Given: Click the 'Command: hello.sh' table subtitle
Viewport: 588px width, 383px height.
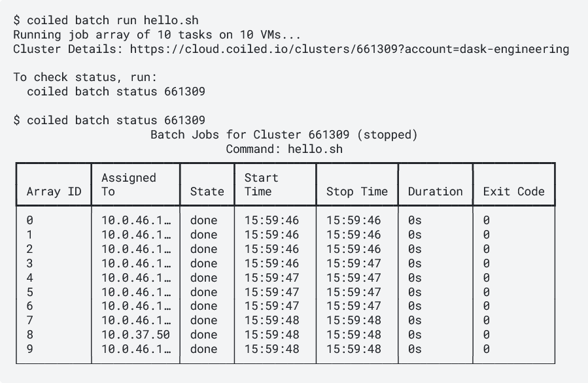Looking at the screenshot, I should click(x=284, y=149).
